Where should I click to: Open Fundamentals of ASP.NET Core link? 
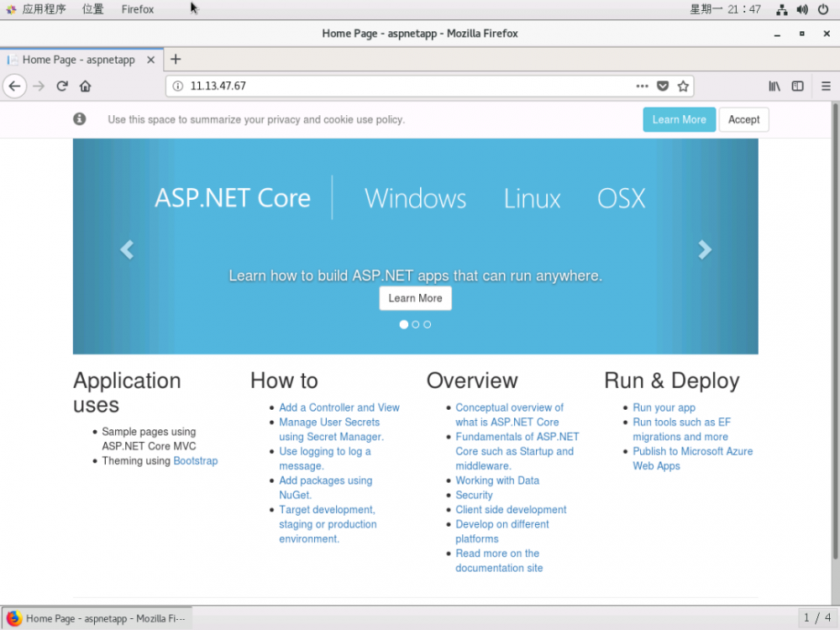[517, 451]
